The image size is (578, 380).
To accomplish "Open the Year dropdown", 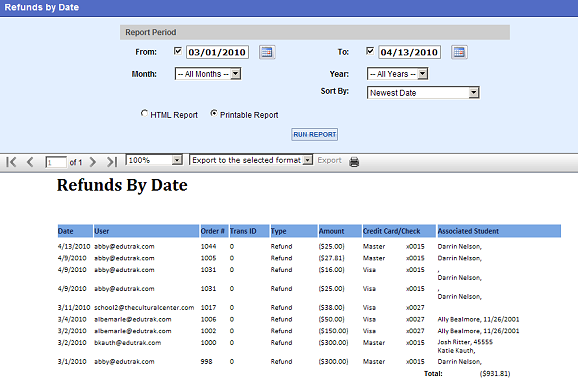I will click(x=397, y=74).
